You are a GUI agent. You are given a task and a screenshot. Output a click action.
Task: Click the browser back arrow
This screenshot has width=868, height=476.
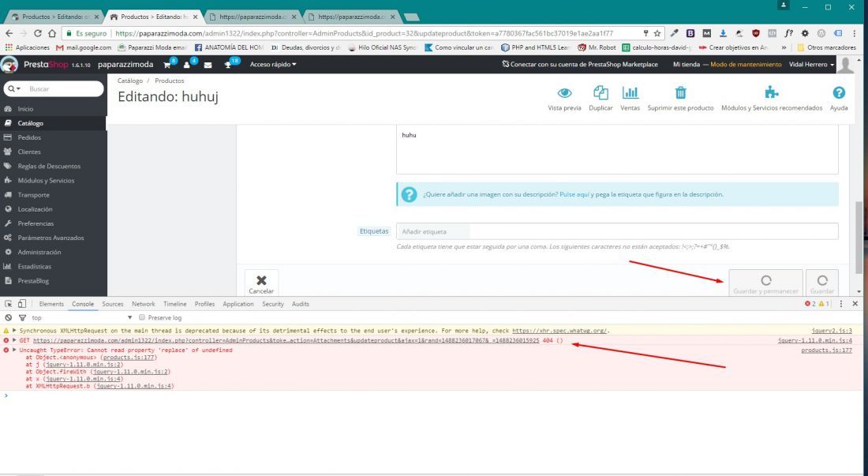tap(9, 33)
